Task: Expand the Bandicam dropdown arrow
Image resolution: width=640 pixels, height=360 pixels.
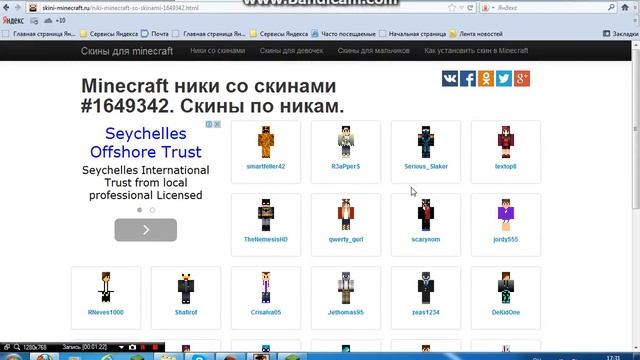Action: 121,347
